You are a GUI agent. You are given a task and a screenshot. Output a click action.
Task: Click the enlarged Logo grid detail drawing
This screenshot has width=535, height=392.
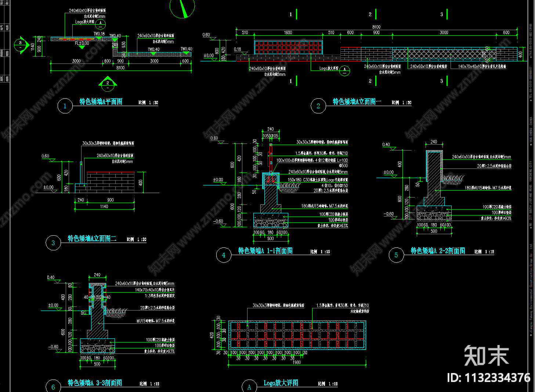click(297, 335)
